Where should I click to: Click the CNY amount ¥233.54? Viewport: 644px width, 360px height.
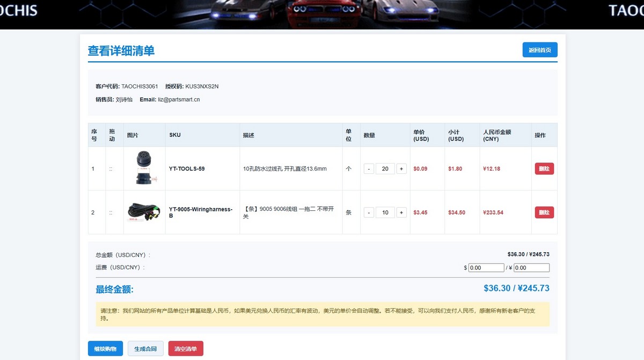pyautogui.click(x=493, y=212)
